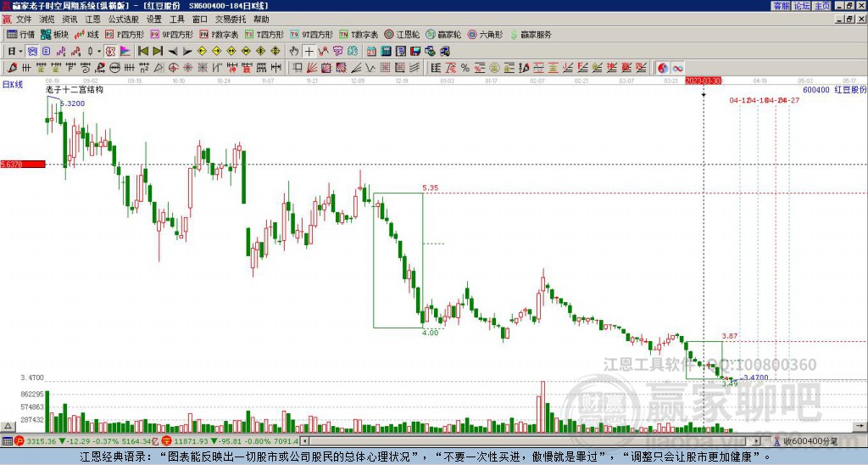Click the 主页 link in title bar
The width and height of the screenshot is (868, 465).
tap(821, 6)
